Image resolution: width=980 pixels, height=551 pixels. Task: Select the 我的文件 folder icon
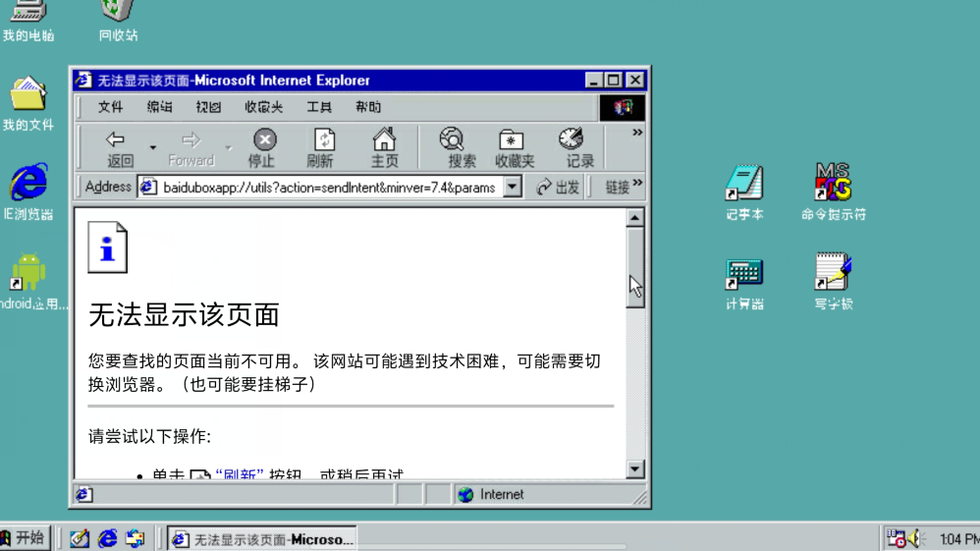[28, 104]
